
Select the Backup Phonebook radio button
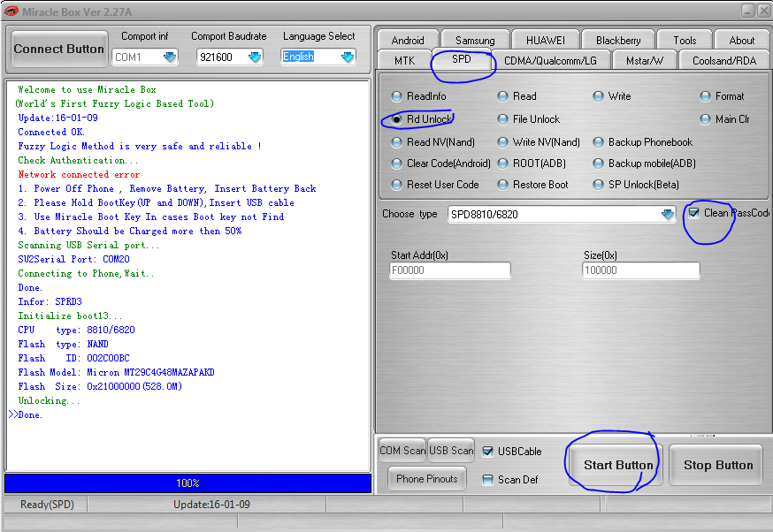pos(598,142)
